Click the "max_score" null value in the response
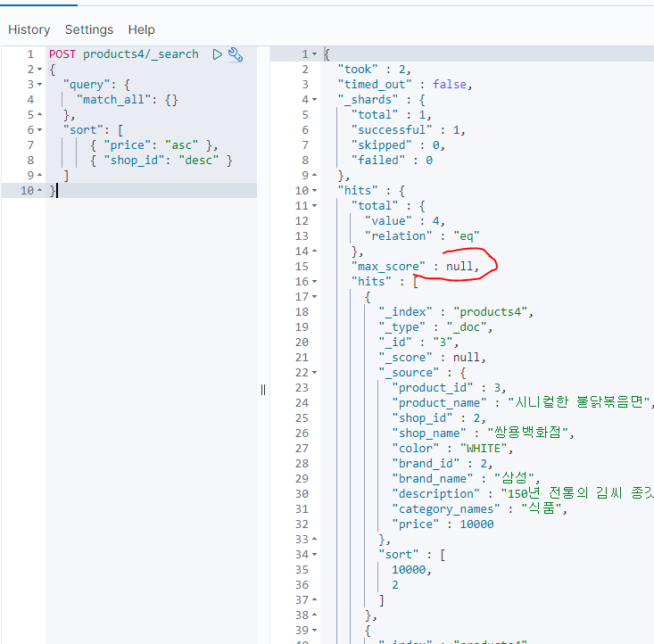This screenshot has width=654, height=644. (x=461, y=267)
